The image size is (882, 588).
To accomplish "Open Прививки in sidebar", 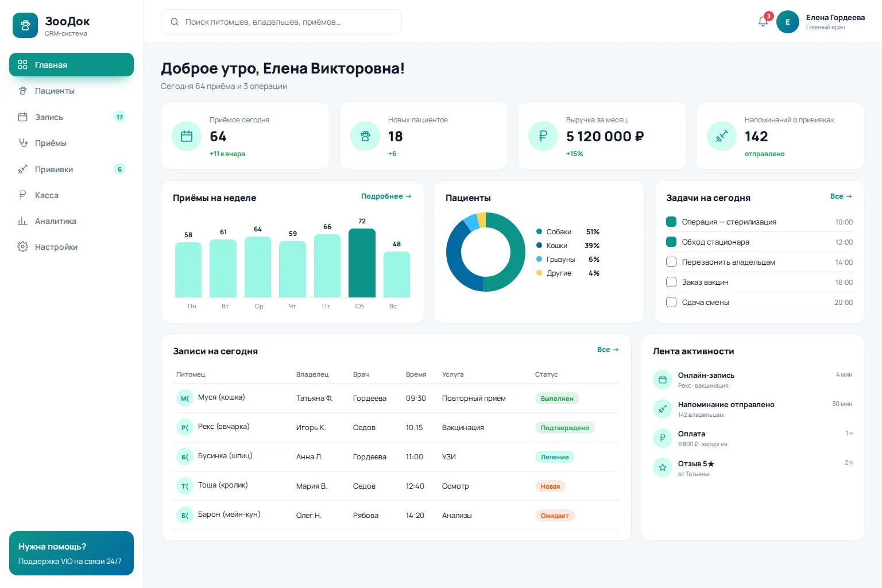I will pyautogui.click(x=71, y=169).
